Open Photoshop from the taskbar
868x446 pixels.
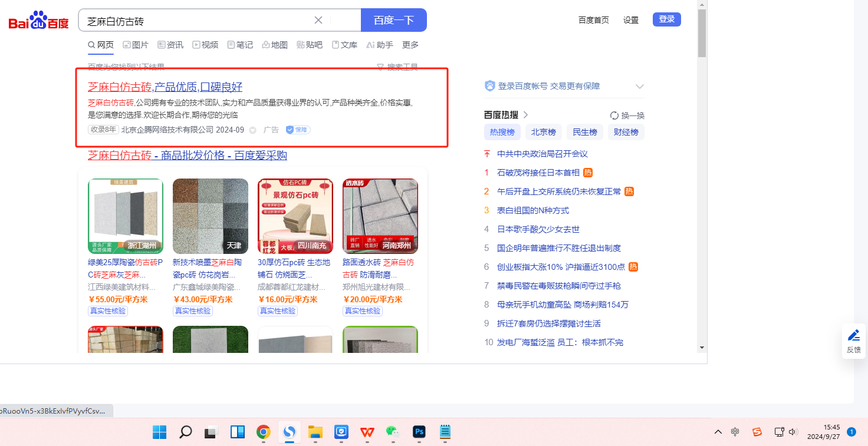419,432
